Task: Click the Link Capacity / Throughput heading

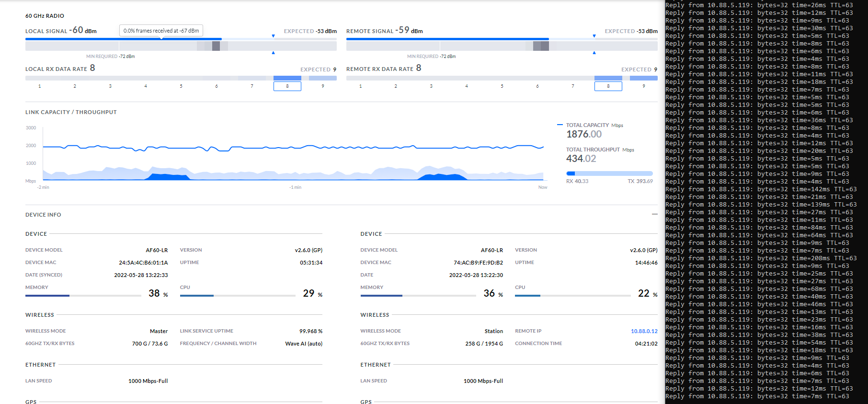Action: (x=71, y=112)
